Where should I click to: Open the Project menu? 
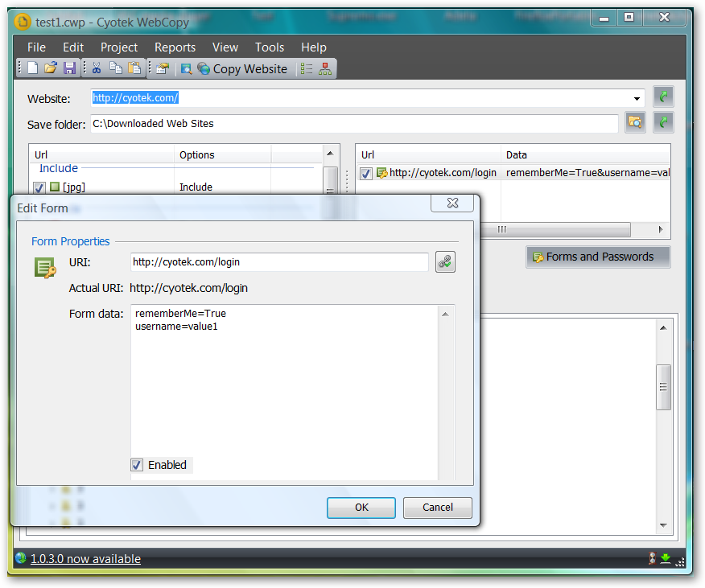pos(119,47)
